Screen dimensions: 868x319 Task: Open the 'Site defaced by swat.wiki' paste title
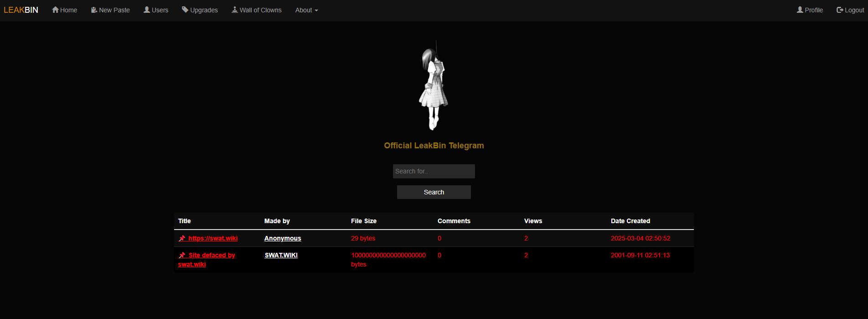pos(212,256)
